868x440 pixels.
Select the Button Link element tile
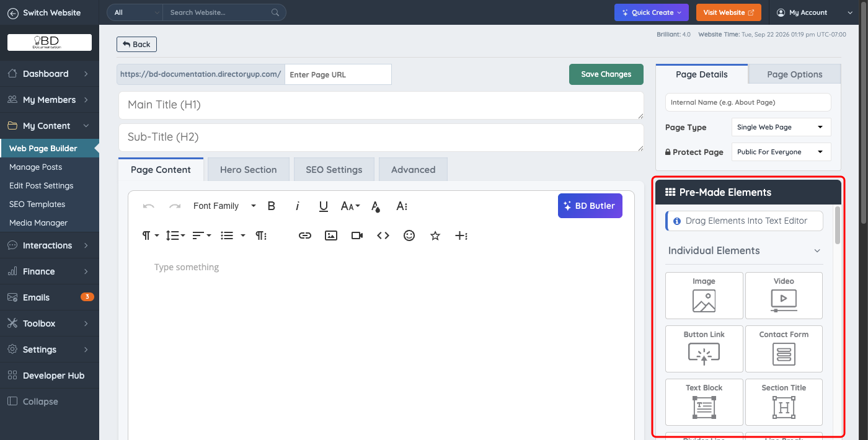tap(704, 348)
